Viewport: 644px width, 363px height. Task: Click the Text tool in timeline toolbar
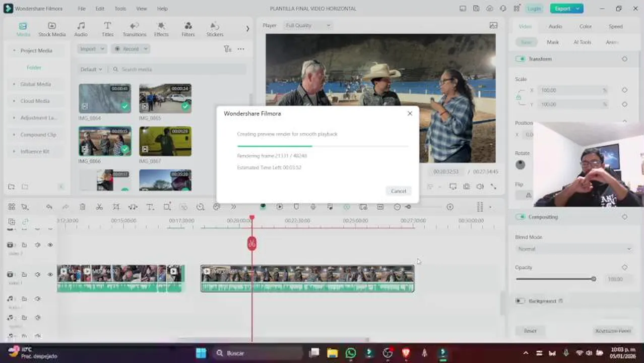(x=150, y=207)
